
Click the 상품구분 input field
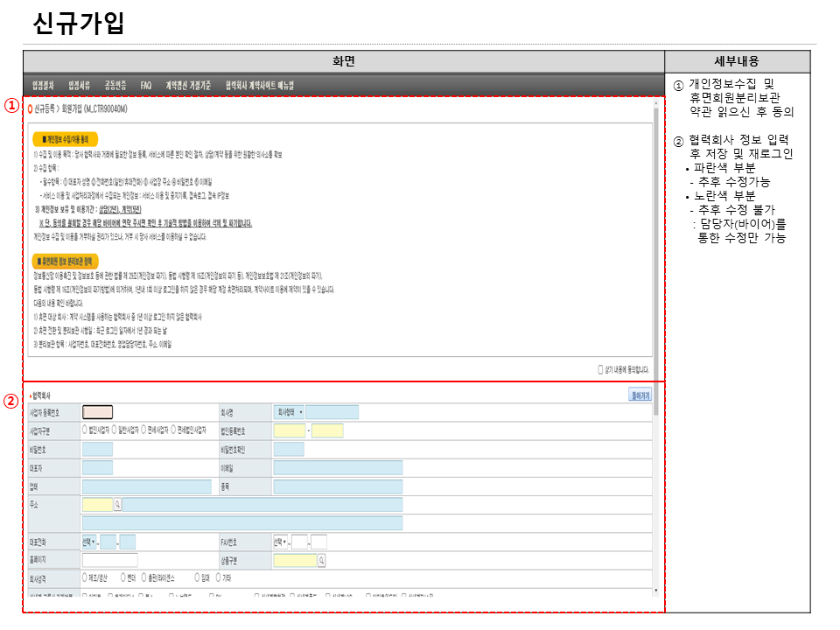(x=295, y=560)
